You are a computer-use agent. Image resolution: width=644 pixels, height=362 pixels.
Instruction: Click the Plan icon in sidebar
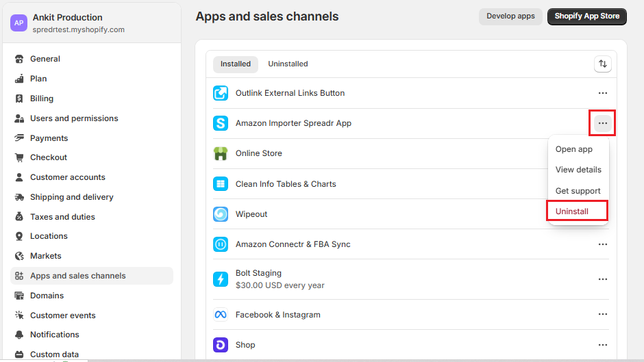pos(19,79)
